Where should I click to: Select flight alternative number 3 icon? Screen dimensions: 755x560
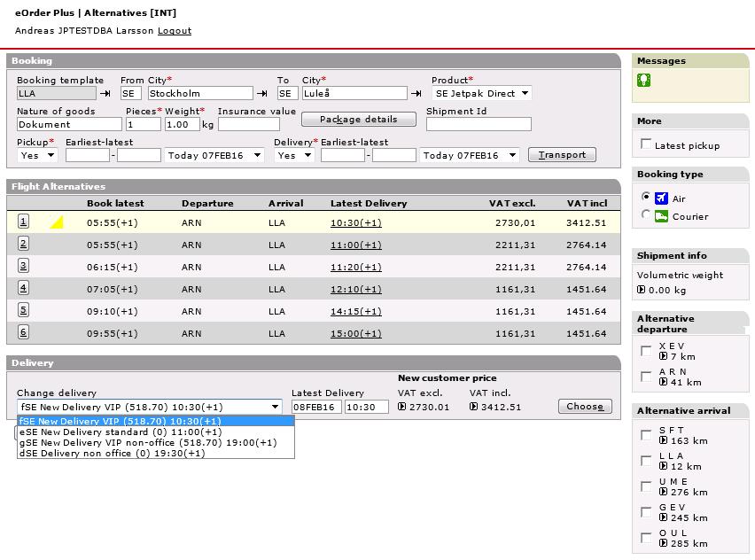pyautogui.click(x=23, y=266)
